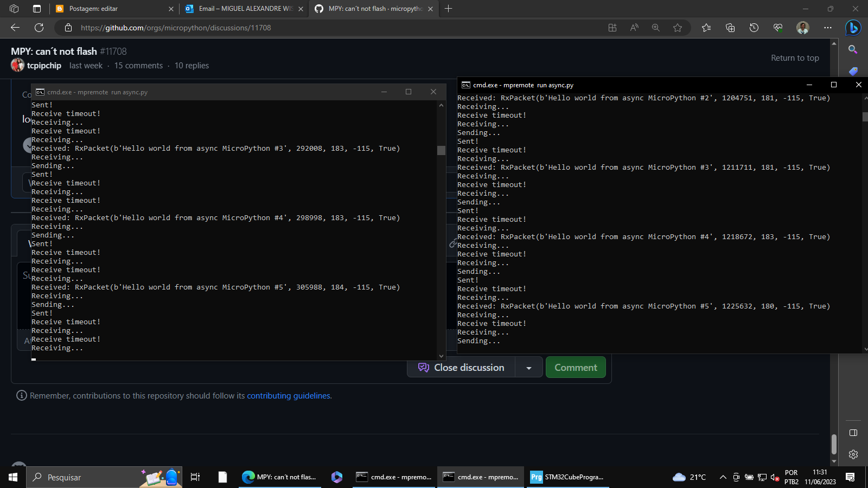868x488 pixels.
Task: Add this page to favorites via star icon
Action: 678,28
